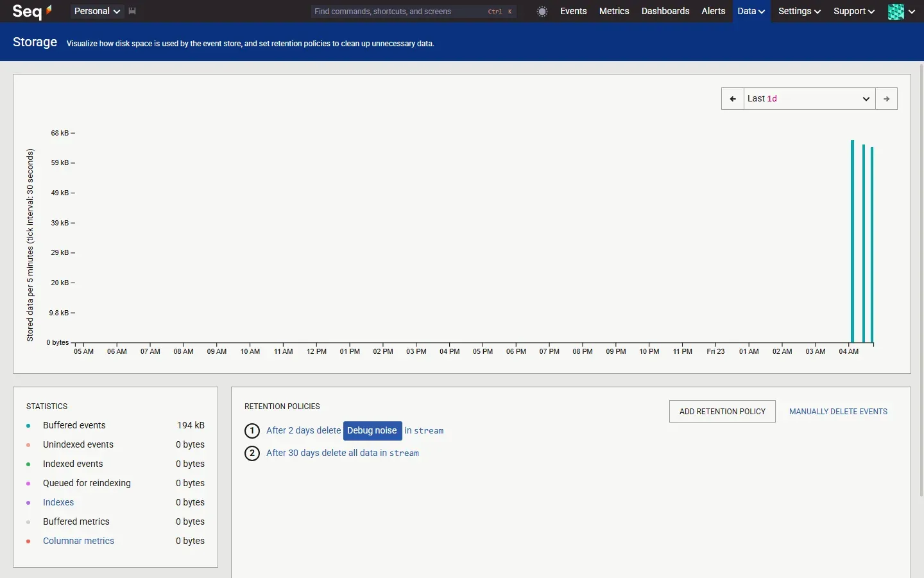Screen dimensions: 924x578
Task: Expand the Settings menu
Action: point(800,11)
